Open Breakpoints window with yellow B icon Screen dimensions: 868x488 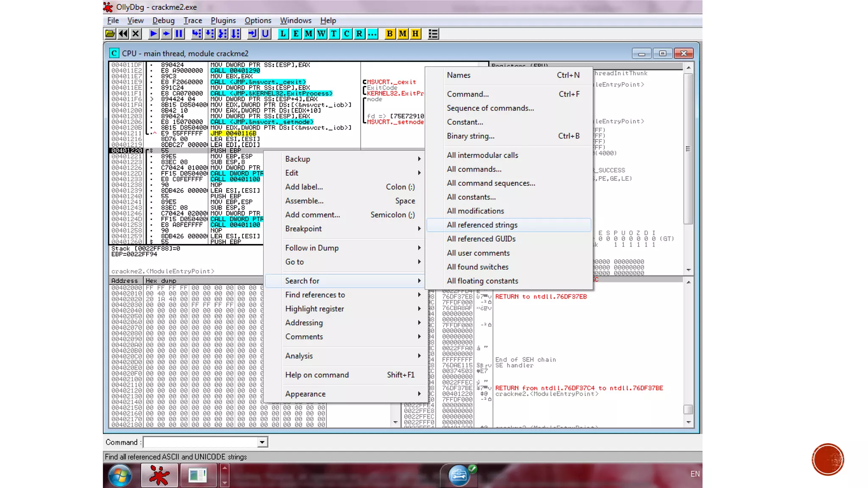coord(389,34)
